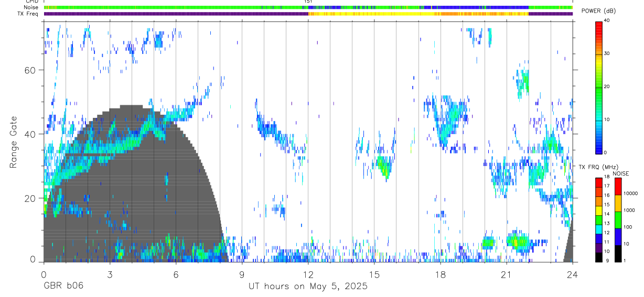Click the x-axis tick label 12
Screen dimensions: 644x297
[308, 274]
